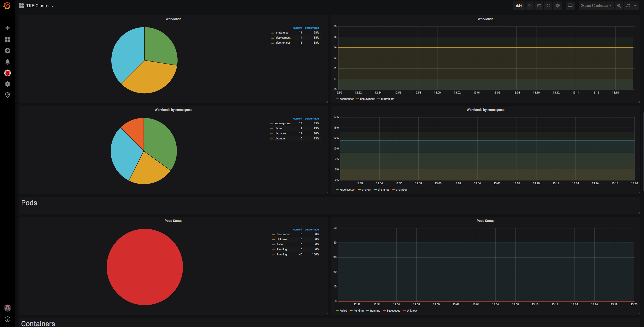This screenshot has width=644, height=327.
Task: Click the Add panel toolbar icon
Action: click(x=519, y=6)
